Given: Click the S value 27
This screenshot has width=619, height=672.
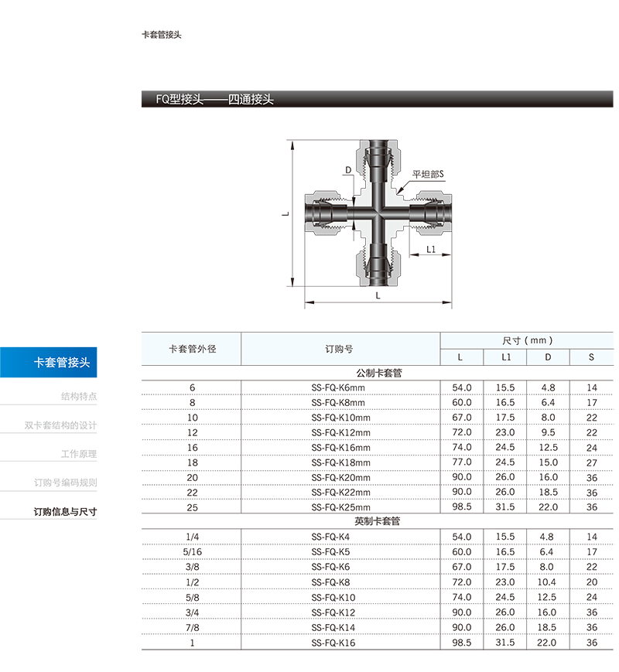Looking at the screenshot, I should point(592,463).
